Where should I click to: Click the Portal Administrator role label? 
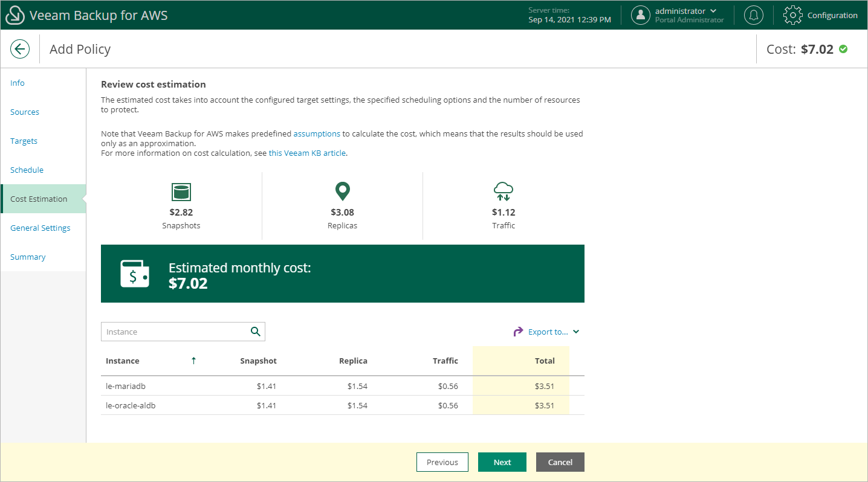pos(689,20)
